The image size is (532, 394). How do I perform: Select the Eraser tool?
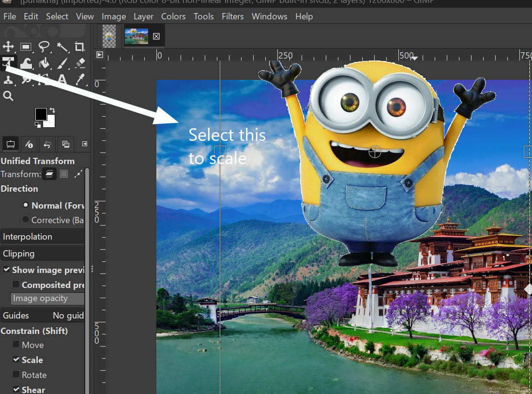80,63
